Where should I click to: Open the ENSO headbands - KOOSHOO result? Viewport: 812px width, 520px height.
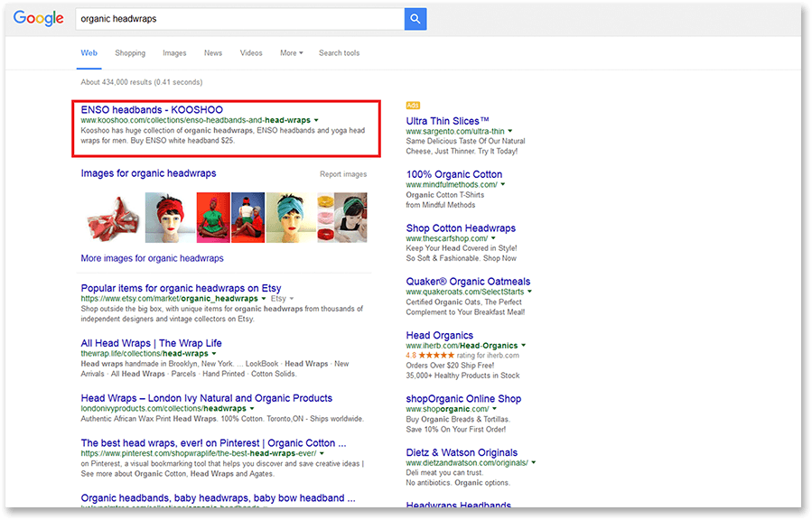point(152,109)
